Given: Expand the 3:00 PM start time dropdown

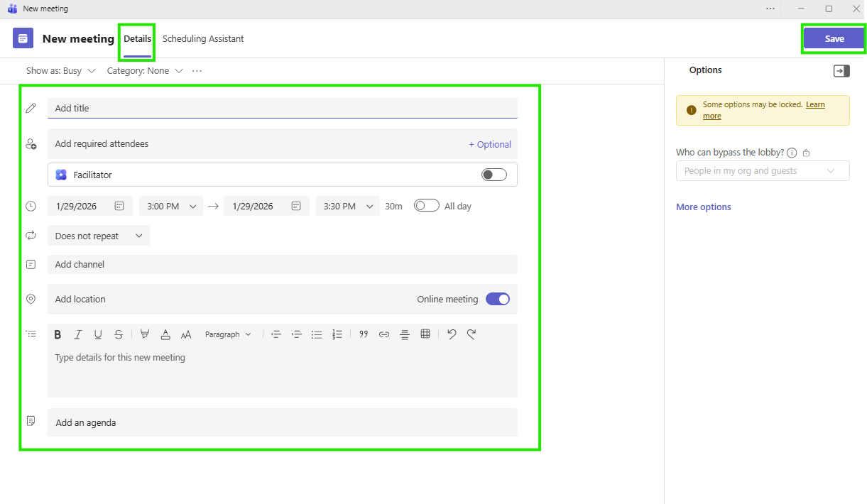Looking at the screenshot, I should coord(171,206).
